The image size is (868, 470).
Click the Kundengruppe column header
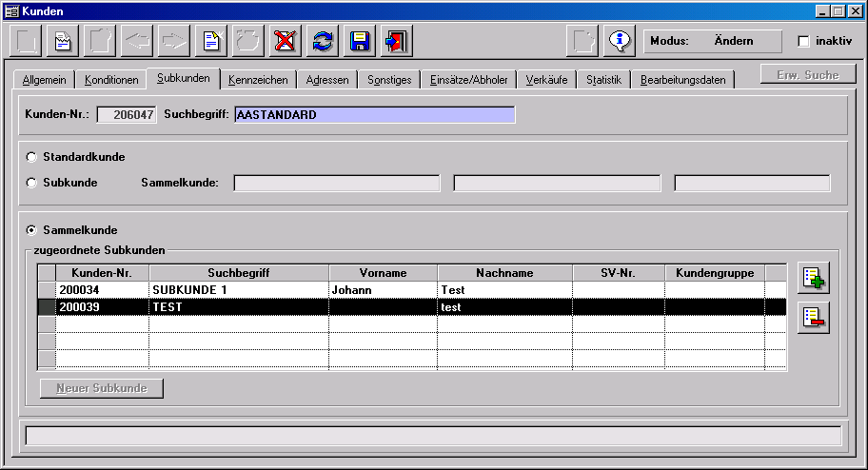pyautogui.click(x=714, y=273)
